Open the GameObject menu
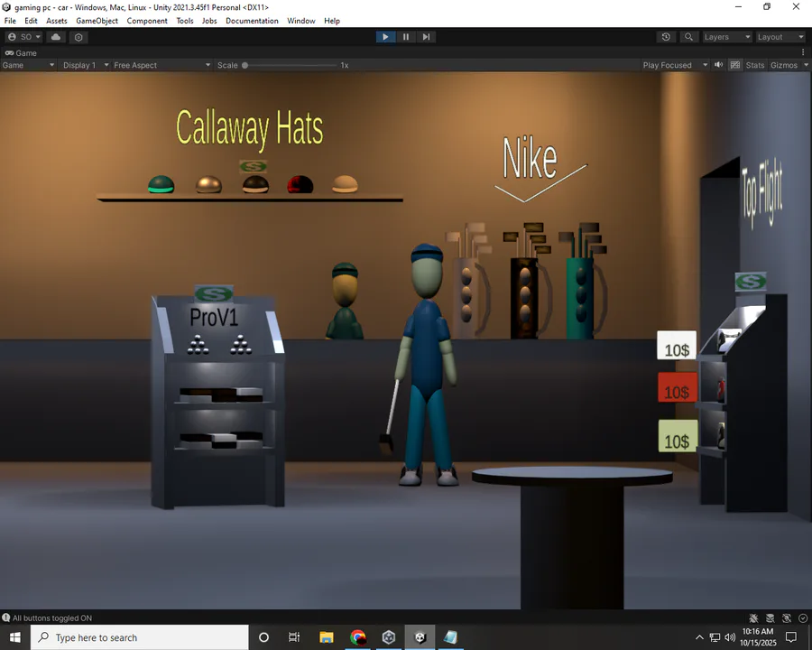Image resolution: width=812 pixels, height=650 pixels. [97, 21]
